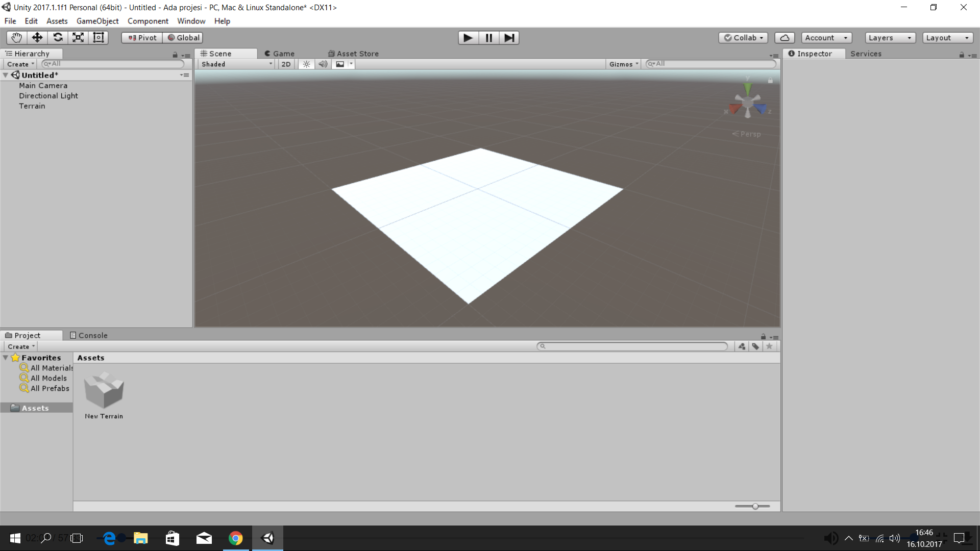The height and width of the screenshot is (551, 980).
Task: Select the Rotate tool
Action: (58, 38)
